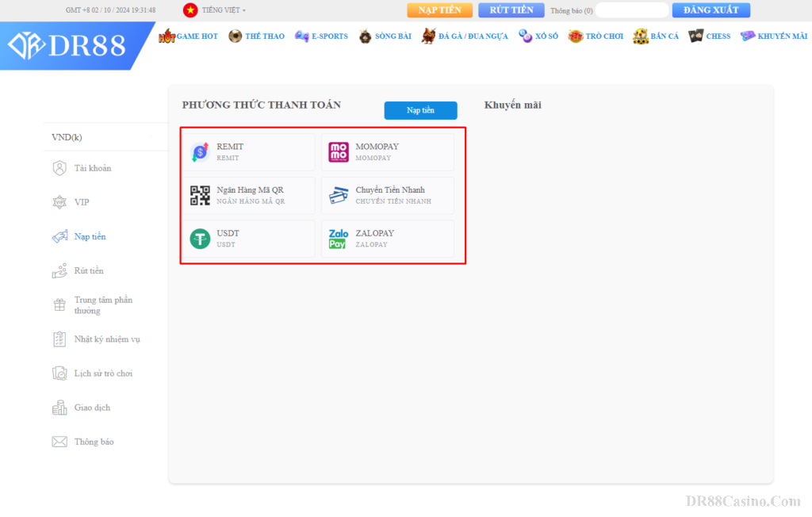
Task: Click the reward gift box icon
Action: click(x=59, y=305)
